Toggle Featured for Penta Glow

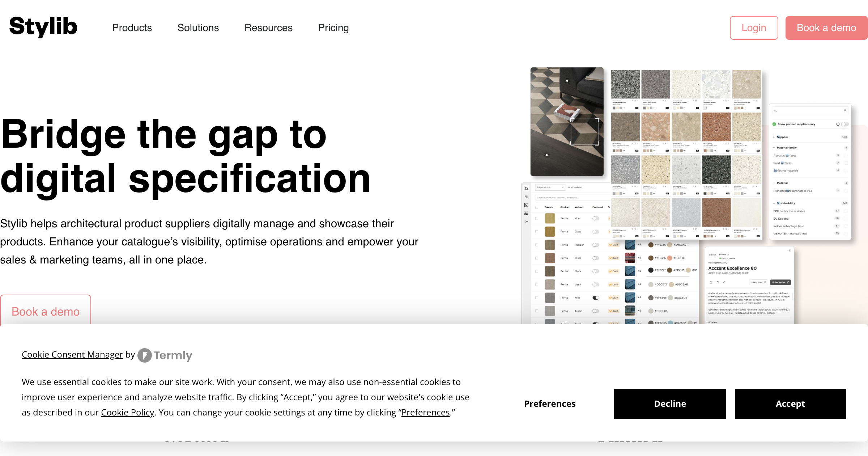coord(596,232)
